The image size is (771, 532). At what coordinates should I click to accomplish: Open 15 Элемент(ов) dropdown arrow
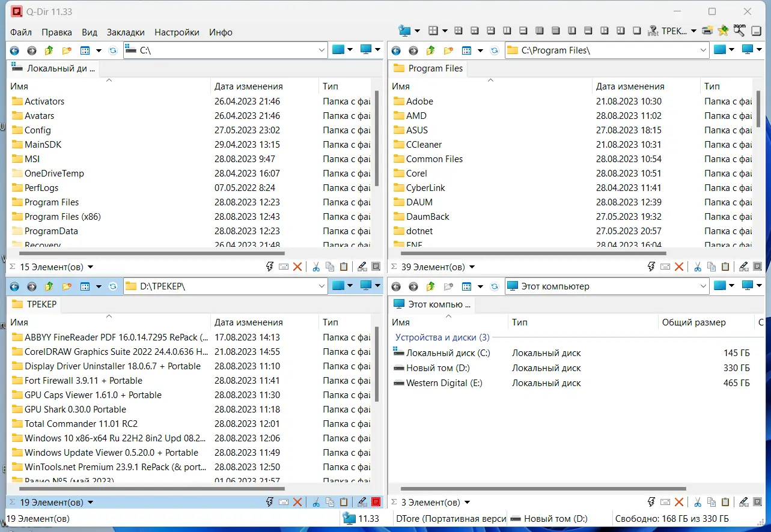pos(90,267)
